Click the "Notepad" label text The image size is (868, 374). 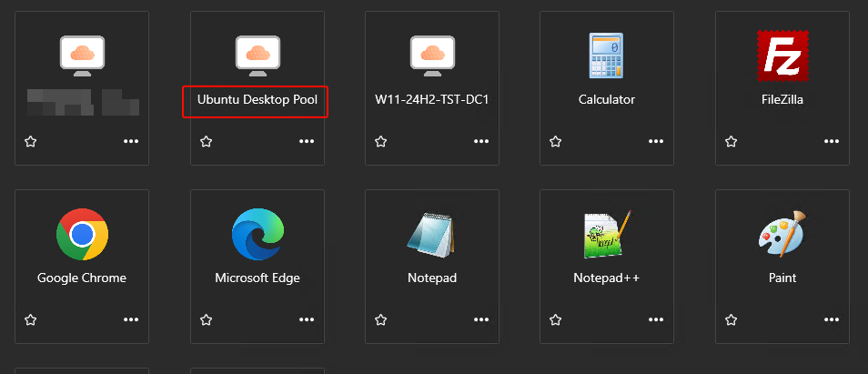coord(432,278)
